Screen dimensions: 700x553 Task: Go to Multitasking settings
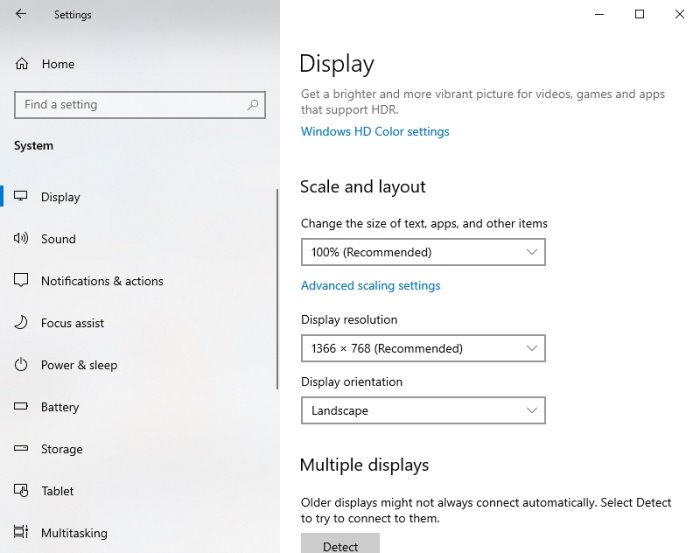pyautogui.click(x=74, y=533)
